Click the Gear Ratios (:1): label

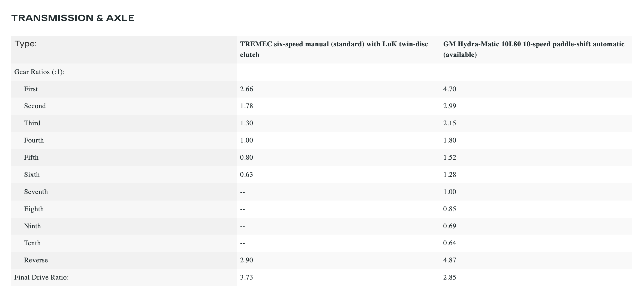[x=39, y=72]
